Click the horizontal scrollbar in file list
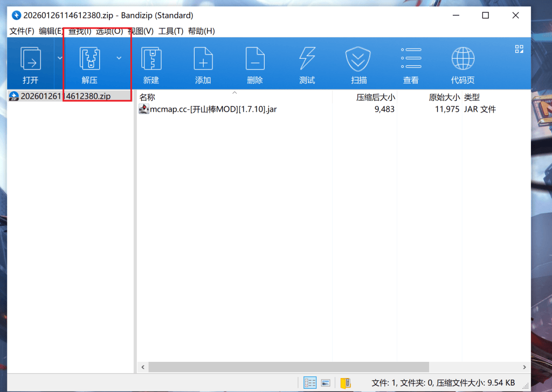The image size is (552, 392). (x=288, y=367)
